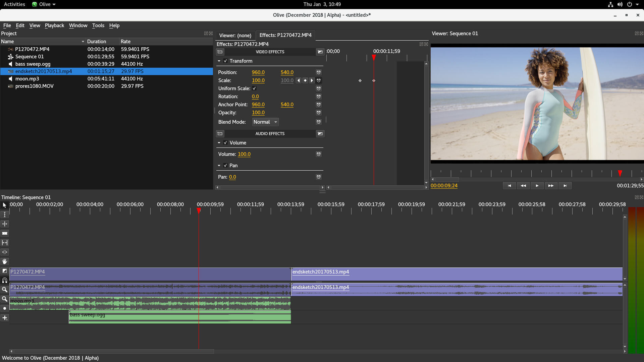Uncheck the Uniform Scale checkbox

point(254,88)
